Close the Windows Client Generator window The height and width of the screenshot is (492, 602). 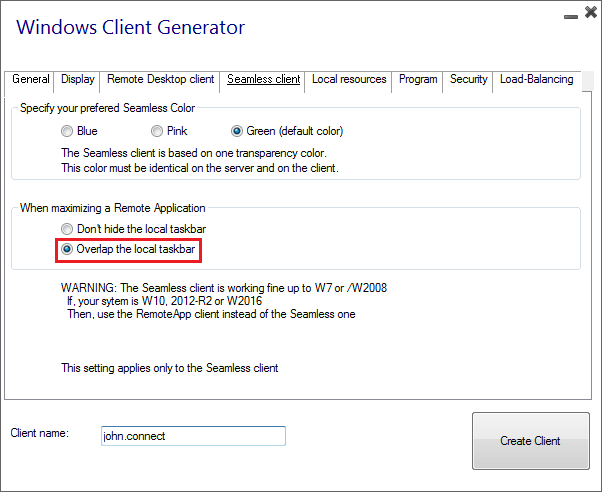point(591,12)
